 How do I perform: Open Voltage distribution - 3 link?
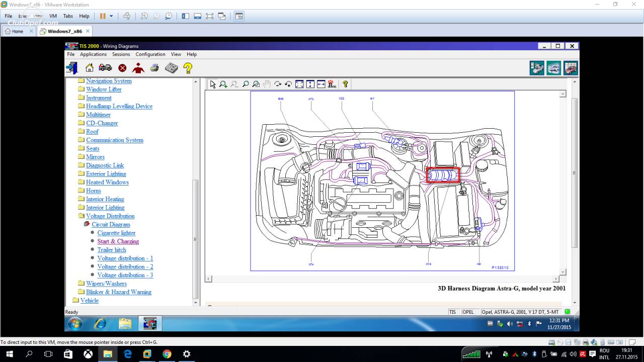(125, 275)
